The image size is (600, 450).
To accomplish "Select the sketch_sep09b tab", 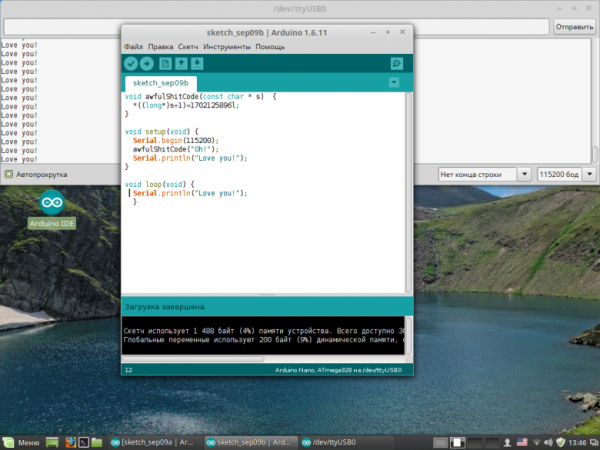I will pos(161,83).
